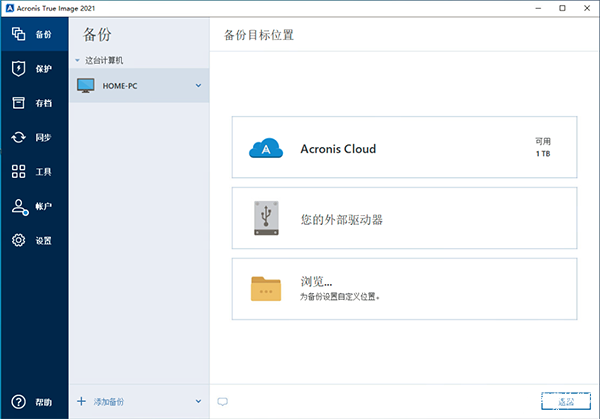Screen dimensions: 600x419
Task: Expand the HOME-PC backup chevron
Action: point(198,85)
